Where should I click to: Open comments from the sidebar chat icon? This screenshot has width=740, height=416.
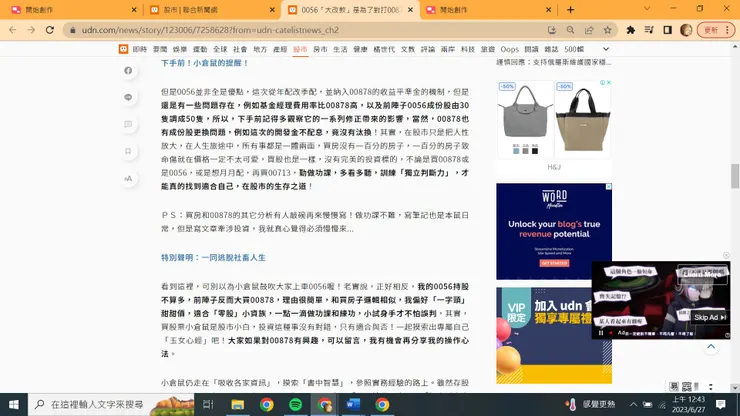(x=128, y=124)
